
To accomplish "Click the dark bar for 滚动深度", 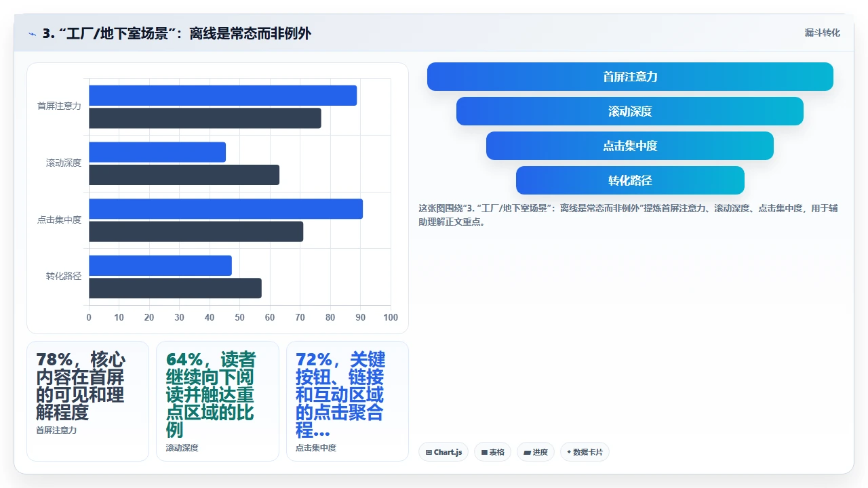I will tap(184, 175).
